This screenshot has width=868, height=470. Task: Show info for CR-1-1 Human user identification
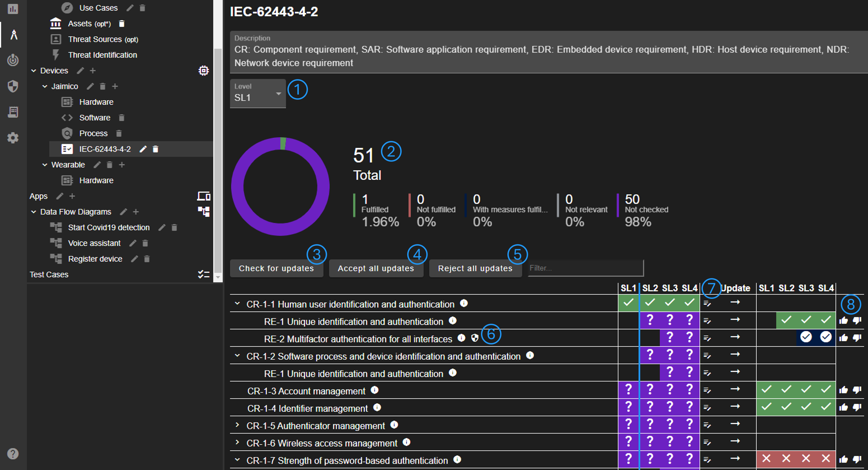(x=464, y=303)
